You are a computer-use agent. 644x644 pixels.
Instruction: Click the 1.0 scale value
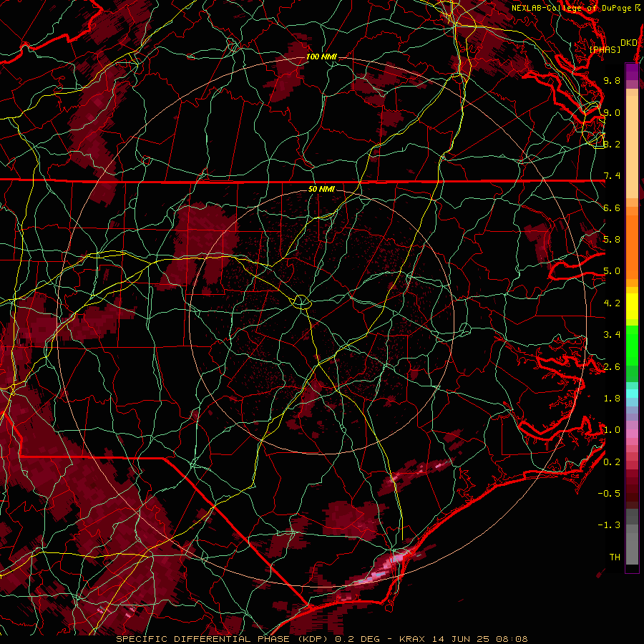click(x=612, y=430)
